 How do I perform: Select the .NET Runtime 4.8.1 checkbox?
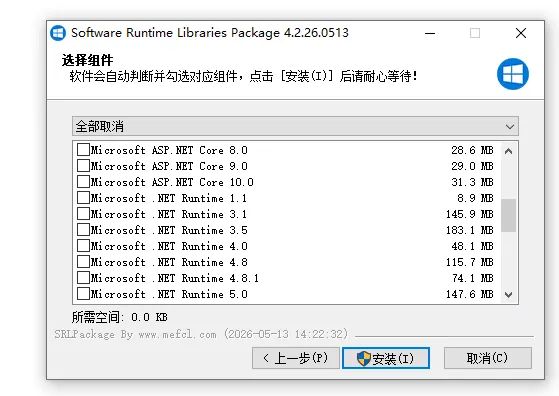[83, 278]
